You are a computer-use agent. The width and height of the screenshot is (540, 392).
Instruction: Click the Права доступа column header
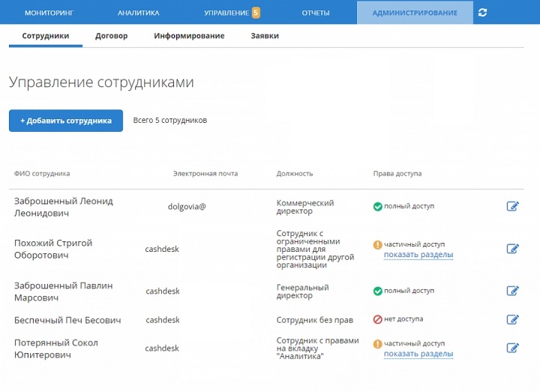coord(397,174)
